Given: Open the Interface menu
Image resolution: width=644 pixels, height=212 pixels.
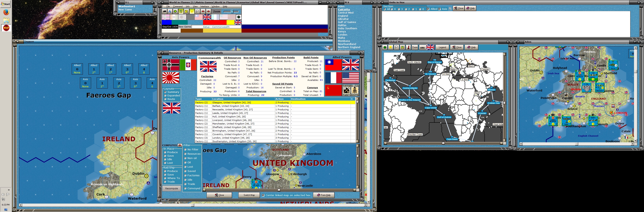Looking at the screenshot, I should (205, 6).
